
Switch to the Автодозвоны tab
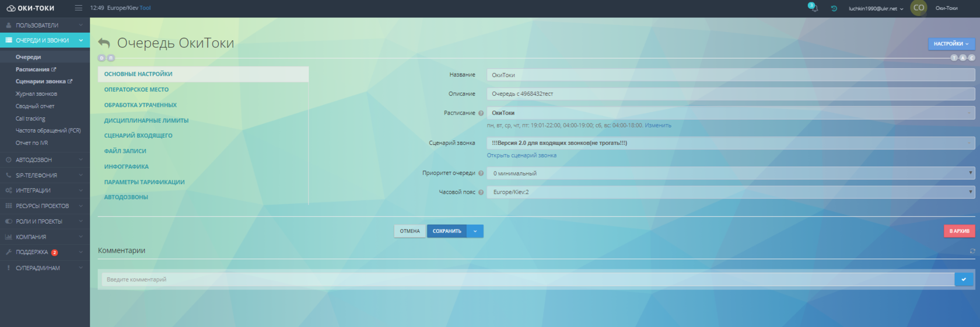pyautogui.click(x=126, y=197)
